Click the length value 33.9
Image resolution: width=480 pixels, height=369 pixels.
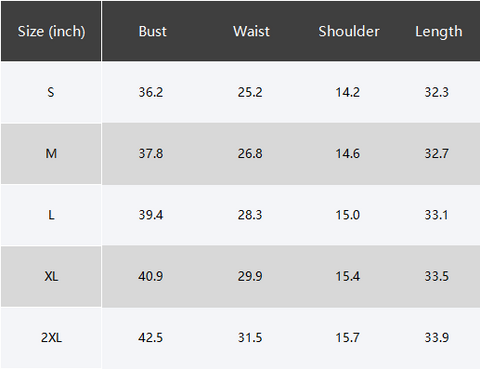click(437, 338)
